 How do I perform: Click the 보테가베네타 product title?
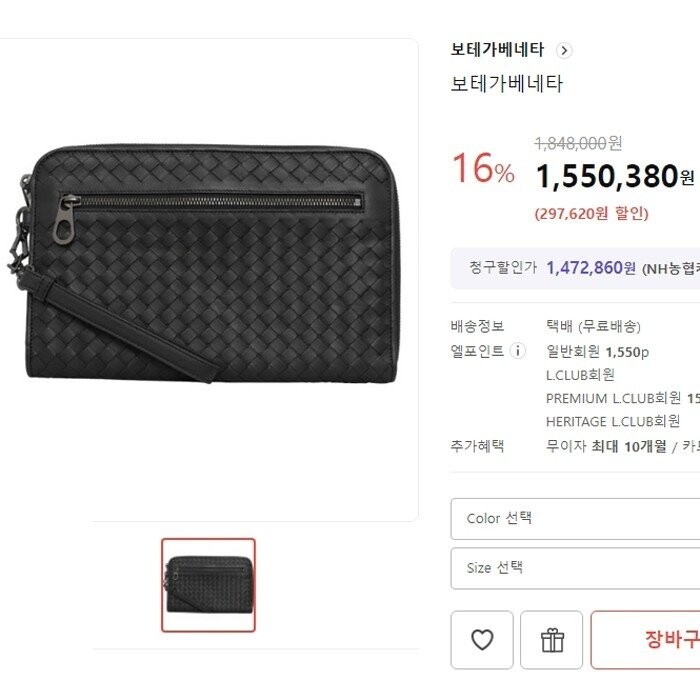pyautogui.click(x=507, y=84)
